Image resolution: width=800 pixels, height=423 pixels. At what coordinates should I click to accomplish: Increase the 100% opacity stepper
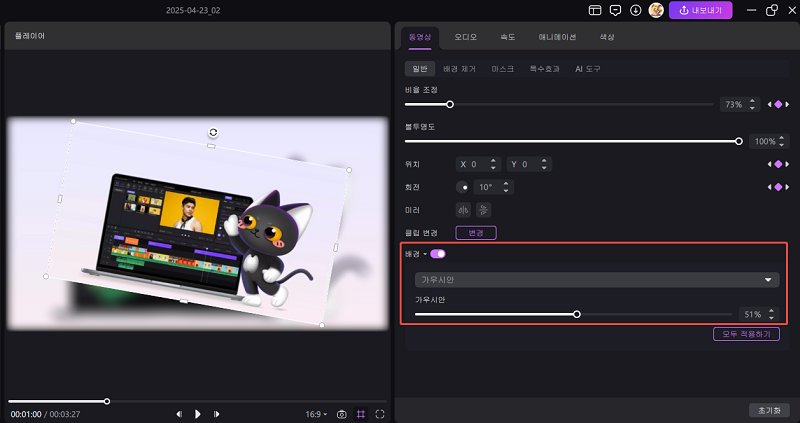pos(782,138)
